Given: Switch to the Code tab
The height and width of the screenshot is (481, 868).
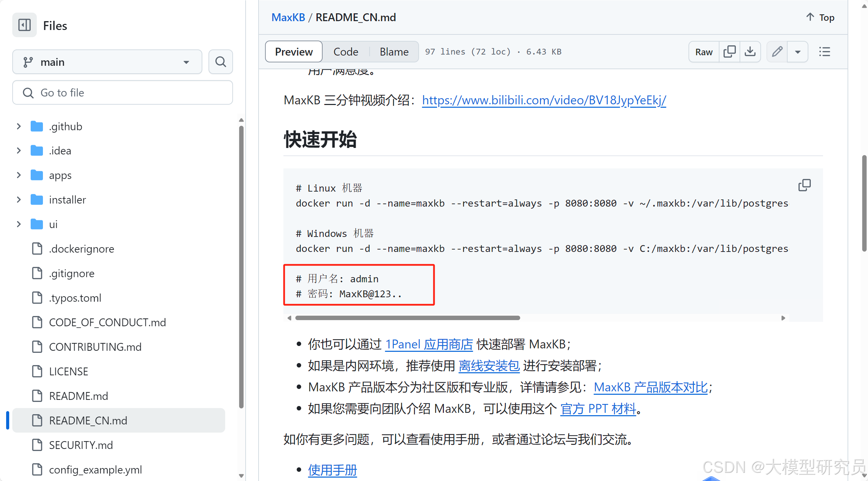Looking at the screenshot, I should pyautogui.click(x=345, y=51).
